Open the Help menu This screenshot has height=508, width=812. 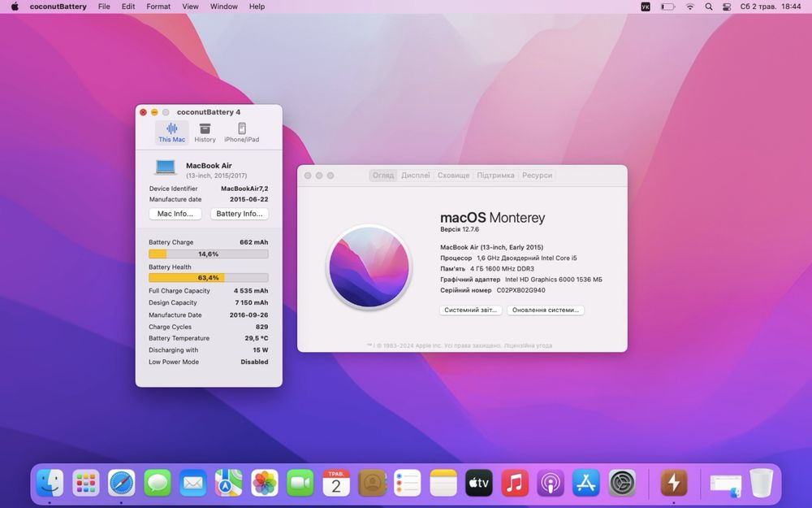click(x=257, y=7)
